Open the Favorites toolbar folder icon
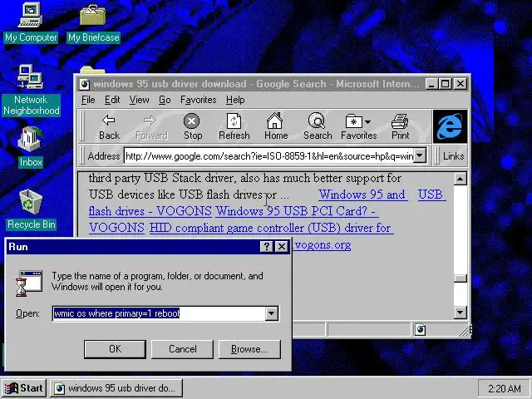Viewport: 532px width, 399px height. pos(353,121)
